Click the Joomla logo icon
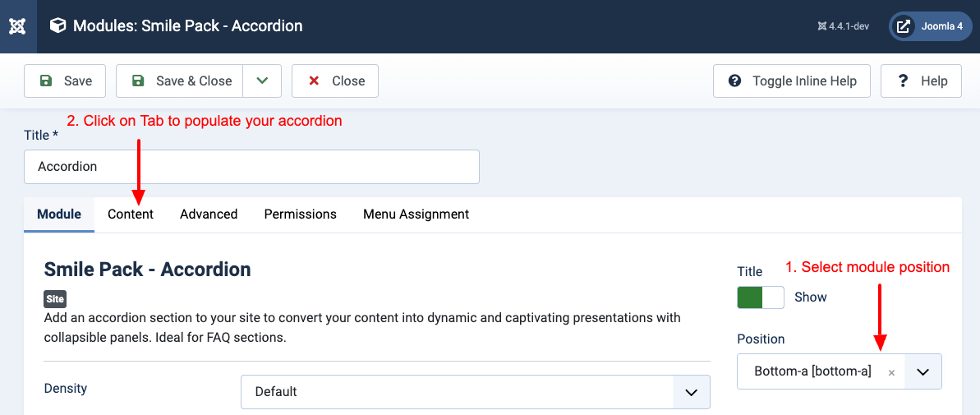The width and height of the screenshot is (980, 415). [x=17, y=26]
